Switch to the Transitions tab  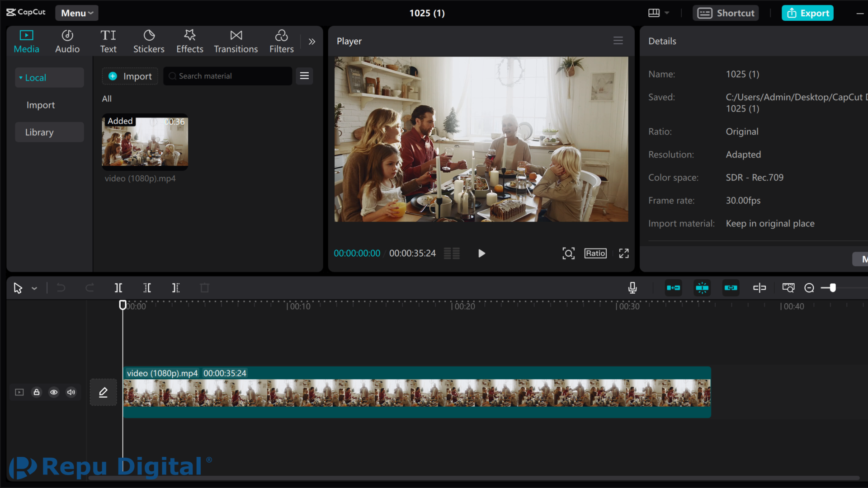(x=236, y=41)
